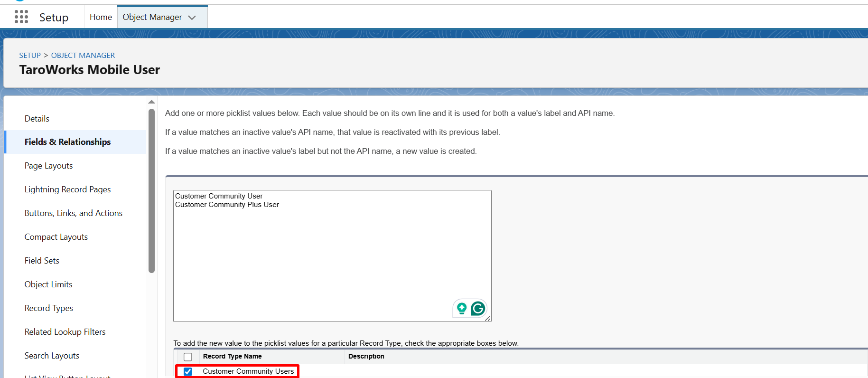Open Buttons, Links, and Actions
The image size is (868, 378).
point(74,213)
